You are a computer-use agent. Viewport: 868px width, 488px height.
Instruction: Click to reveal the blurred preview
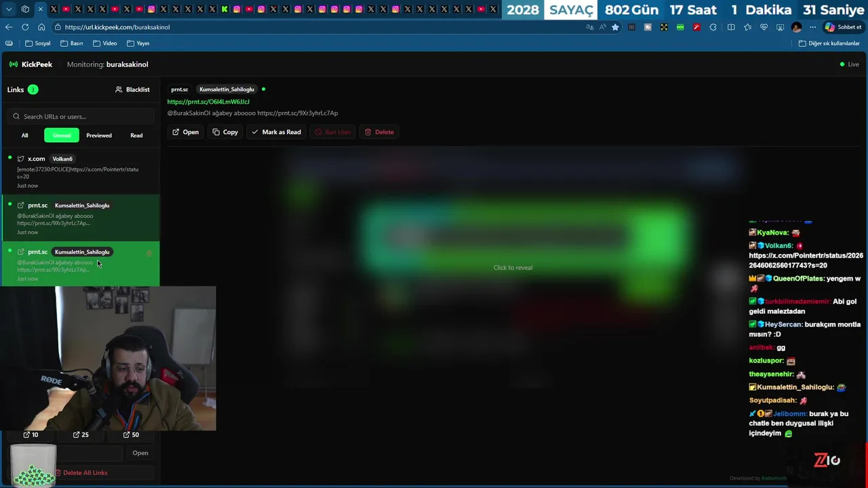click(513, 268)
